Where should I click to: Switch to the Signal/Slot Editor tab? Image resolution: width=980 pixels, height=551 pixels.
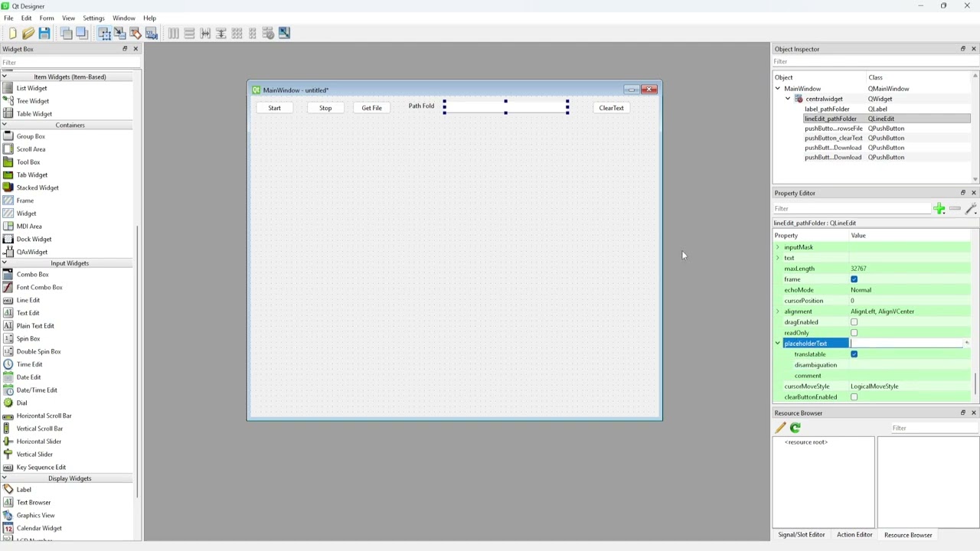802,535
